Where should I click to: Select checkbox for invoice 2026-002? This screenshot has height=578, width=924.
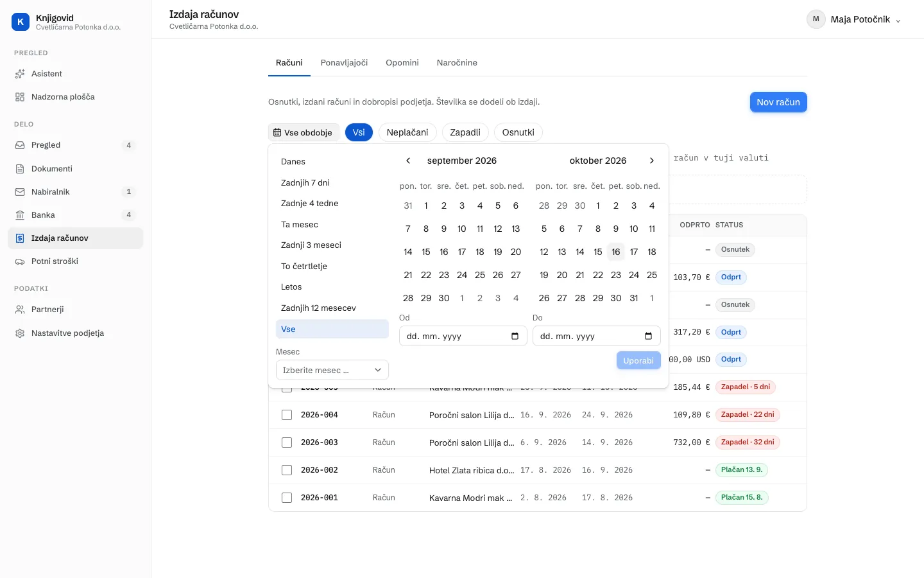coord(287,470)
